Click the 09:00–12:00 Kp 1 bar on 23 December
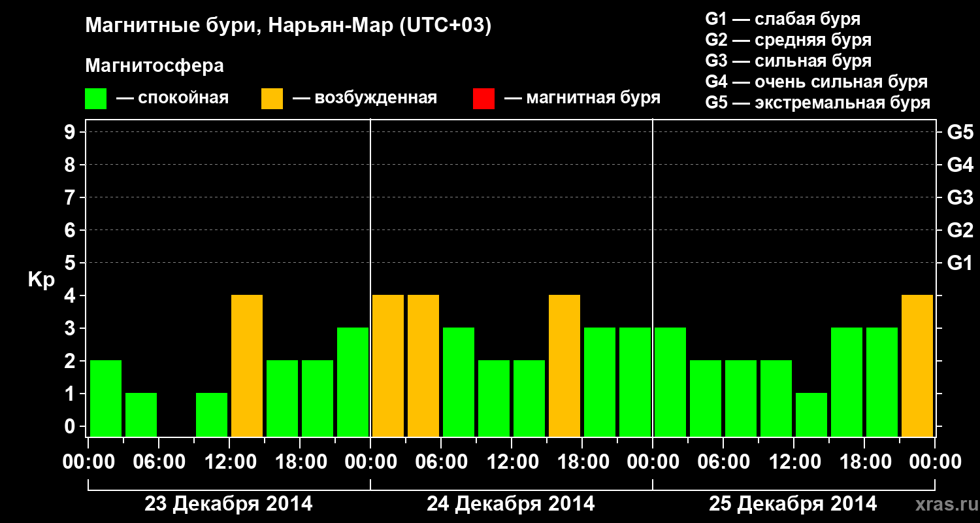Viewport: 980px width, 523px height. coord(212,414)
